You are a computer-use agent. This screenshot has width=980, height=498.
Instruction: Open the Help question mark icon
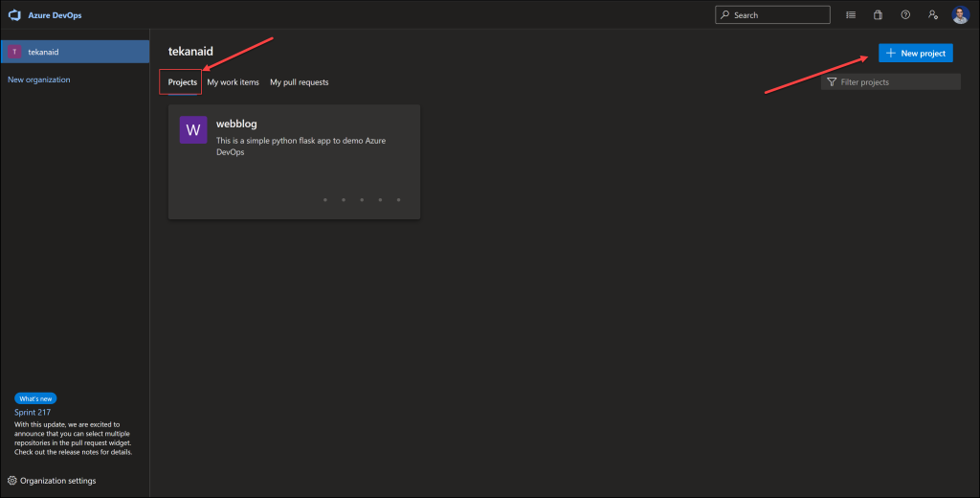904,15
